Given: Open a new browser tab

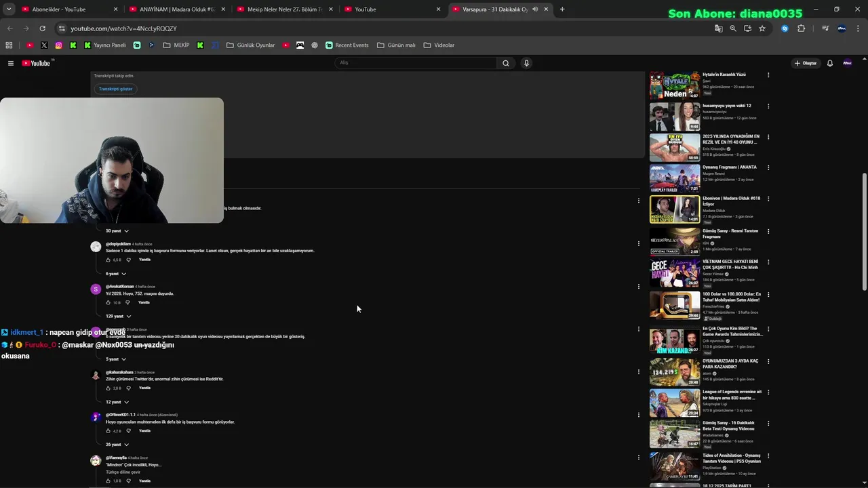Looking at the screenshot, I should coord(562,9).
